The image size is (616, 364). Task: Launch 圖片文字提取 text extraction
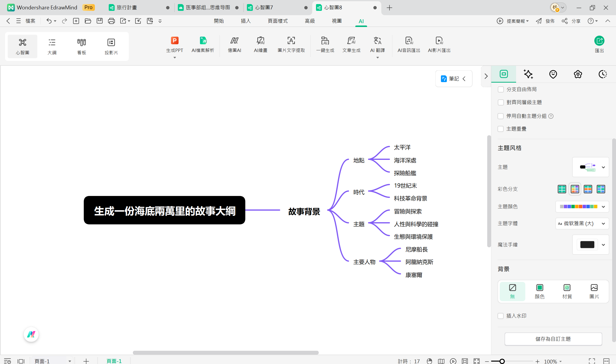coord(291,45)
